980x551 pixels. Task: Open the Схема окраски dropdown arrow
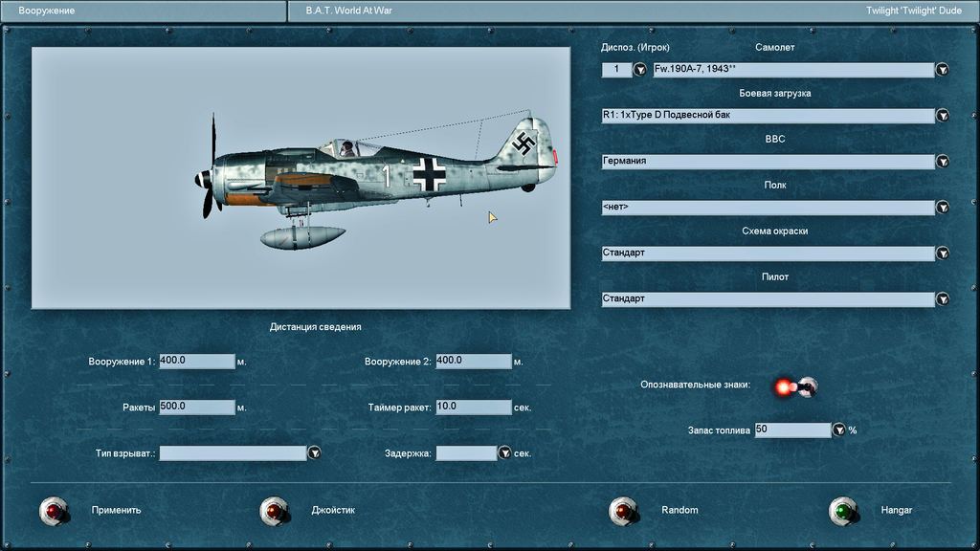coord(942,253)
